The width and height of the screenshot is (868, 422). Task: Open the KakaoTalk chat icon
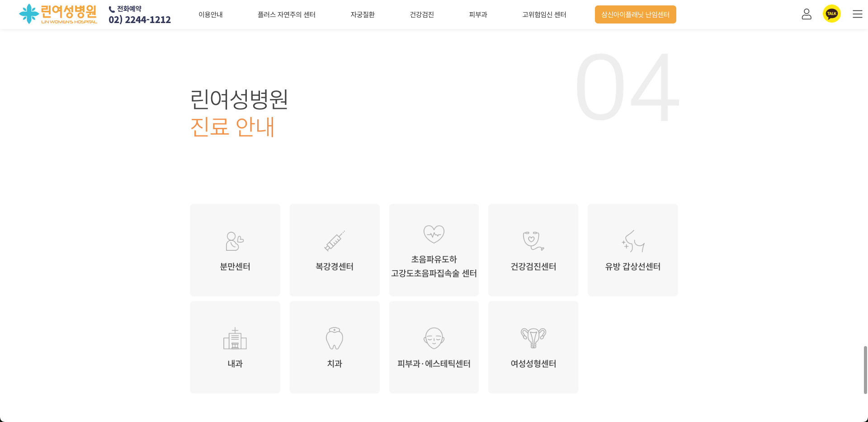[x=832, y=14]
